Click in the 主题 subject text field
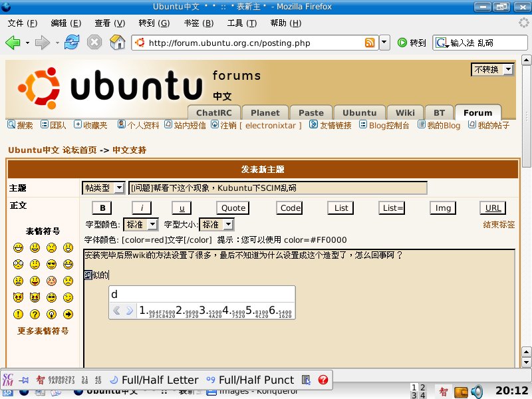 pyautogui.click(x=277, y=188)
